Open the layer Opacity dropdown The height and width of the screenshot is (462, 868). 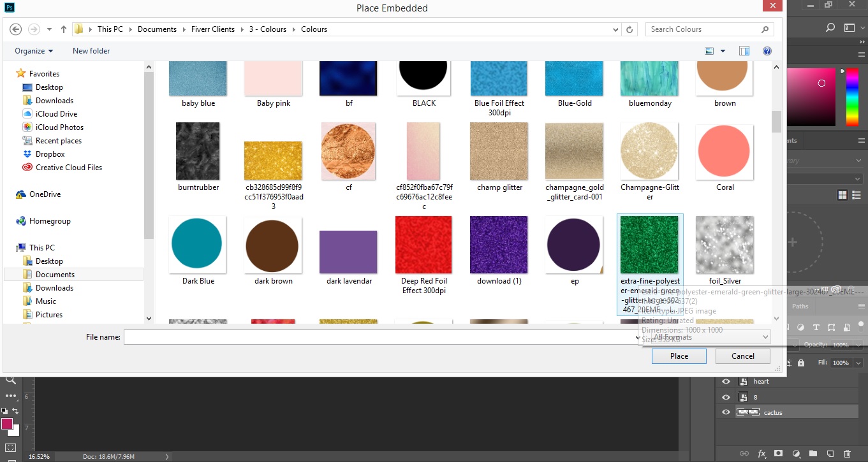[857, 345]
